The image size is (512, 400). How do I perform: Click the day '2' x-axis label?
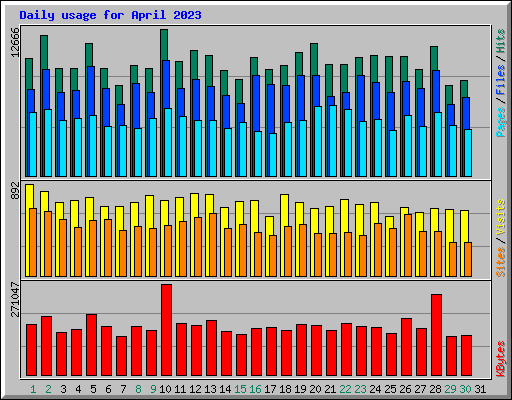[x=48, y=389]
